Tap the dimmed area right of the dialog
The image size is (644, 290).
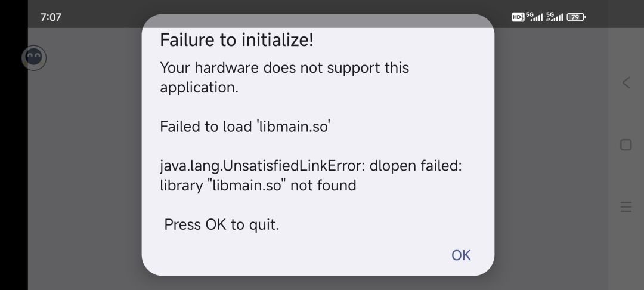550,164
